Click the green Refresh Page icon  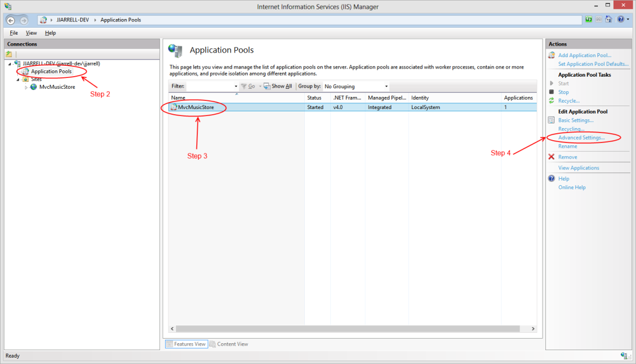tap(589, 20)
